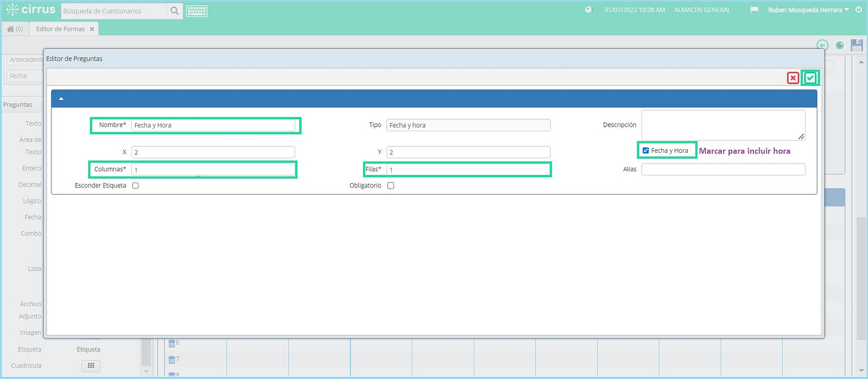The width and height of the screenshot is (868, 379).
Task: Click the Nombre input field
Action: [213, 125]
